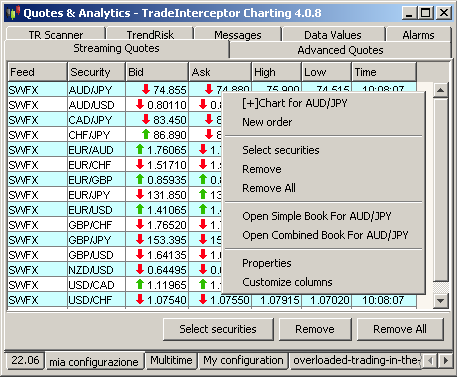Click the Ask column header

[220, 72]
